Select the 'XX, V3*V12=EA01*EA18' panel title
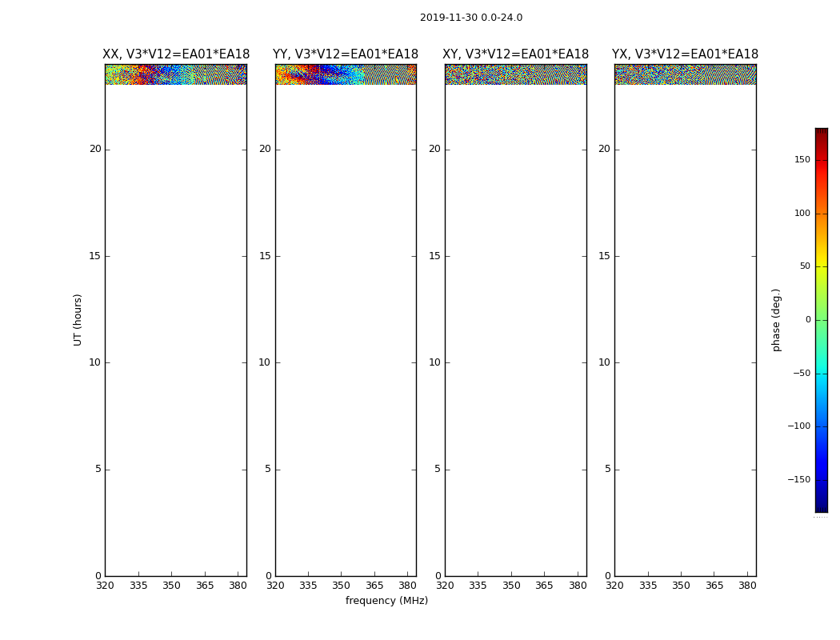840x640 pixels. pos(176,54)
